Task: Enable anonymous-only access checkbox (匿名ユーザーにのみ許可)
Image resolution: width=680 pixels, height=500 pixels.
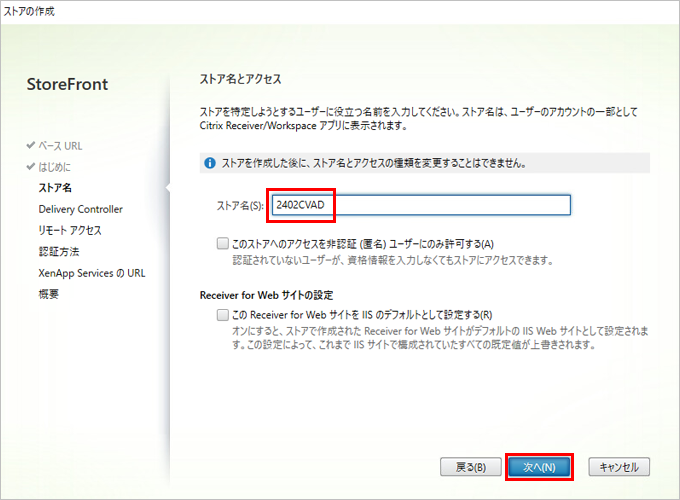Action: pyautogui.click(x=222, y=243)
